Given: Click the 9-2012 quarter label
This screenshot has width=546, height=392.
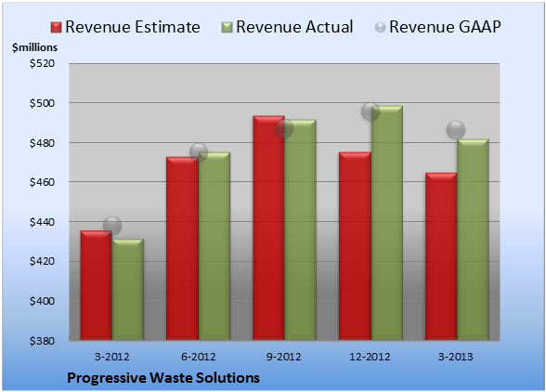Looking at the screenshot, I should pos(284,357).
